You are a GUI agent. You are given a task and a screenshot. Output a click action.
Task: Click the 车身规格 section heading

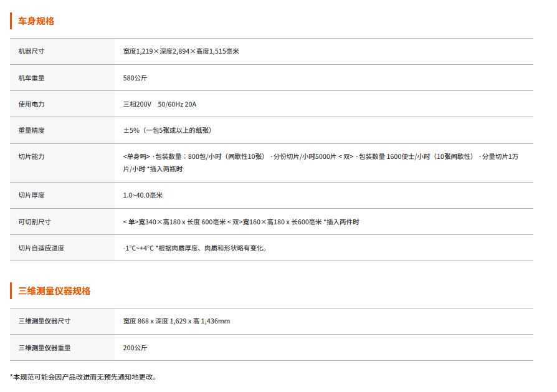pyautogui.click(x=36, y=21)
